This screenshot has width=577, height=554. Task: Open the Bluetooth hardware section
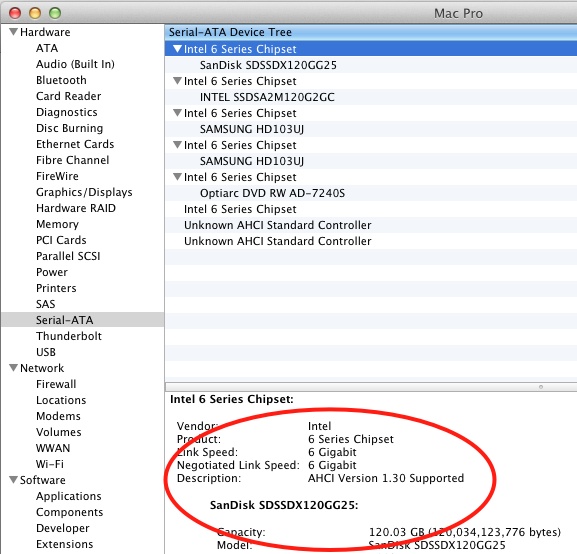coord(61,80)
